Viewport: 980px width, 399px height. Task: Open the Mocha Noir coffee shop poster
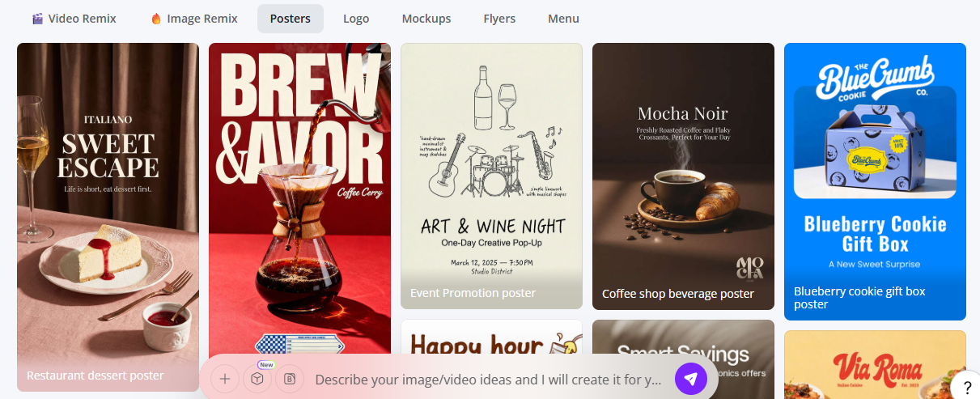[x=683, y=176]
